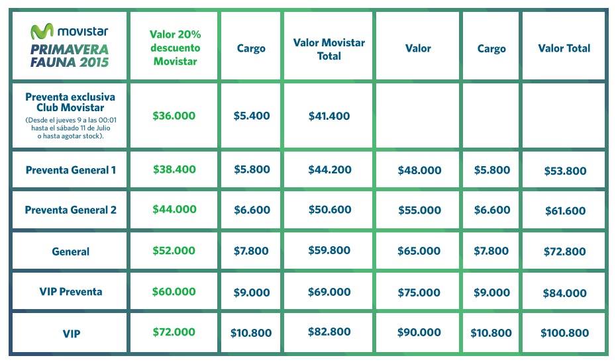Click the Primavera Fauna 2015 title
Image resolution: width=616 pixels, height=364 pixels.
point(70,56)
